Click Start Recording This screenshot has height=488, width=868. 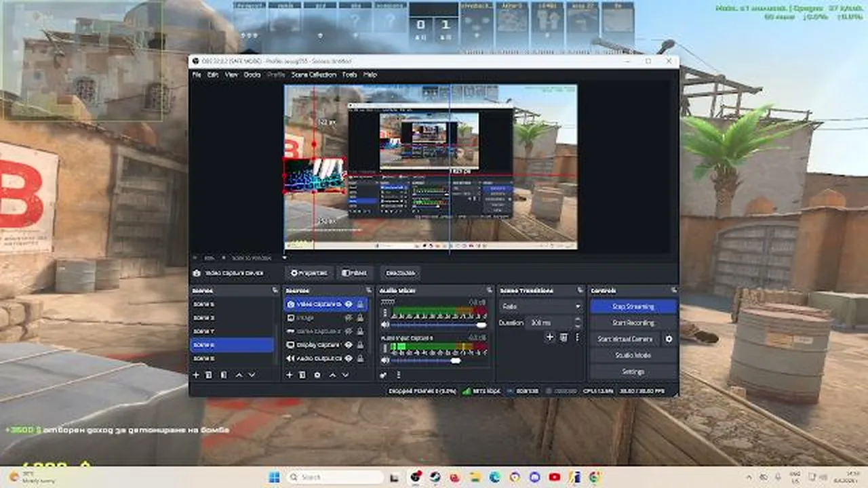click(x=633, y=323)
